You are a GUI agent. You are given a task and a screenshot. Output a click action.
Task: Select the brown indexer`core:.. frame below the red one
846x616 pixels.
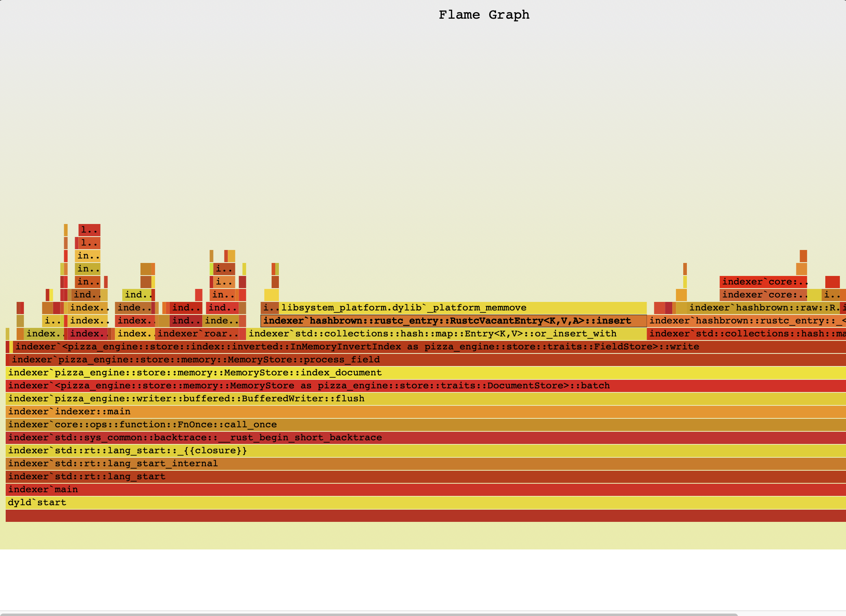[763, 295]
